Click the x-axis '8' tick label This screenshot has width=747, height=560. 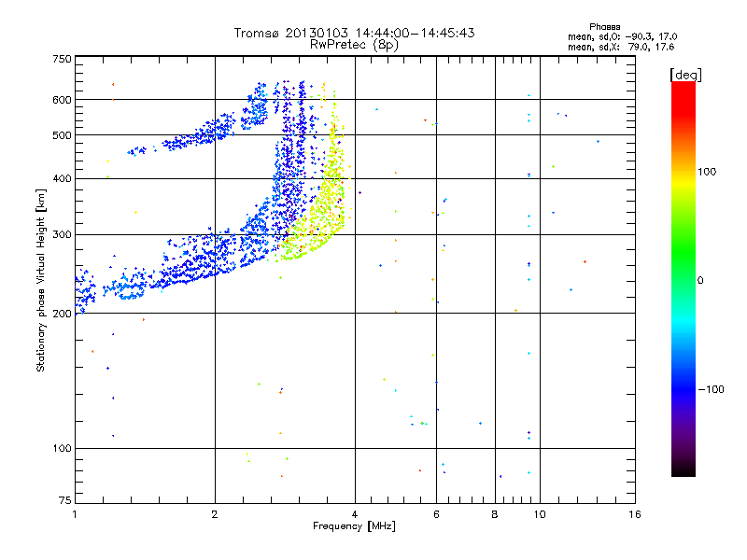click(x=495, y=514)
